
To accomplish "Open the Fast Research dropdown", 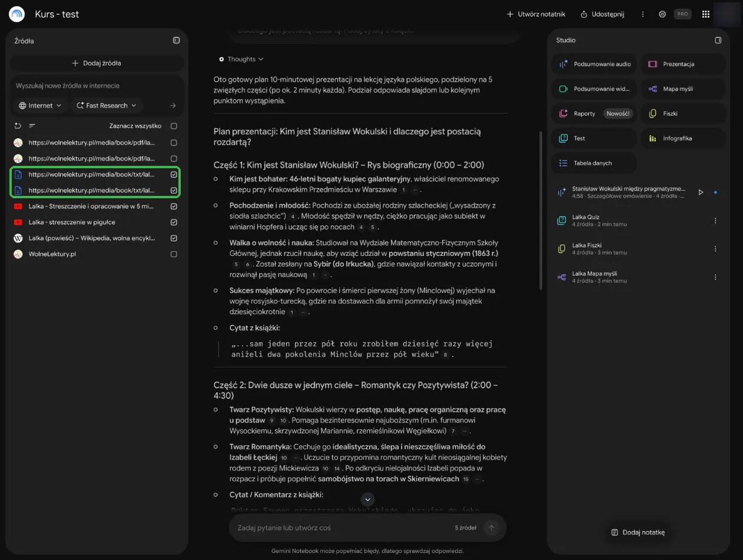I will pos(107,106).
